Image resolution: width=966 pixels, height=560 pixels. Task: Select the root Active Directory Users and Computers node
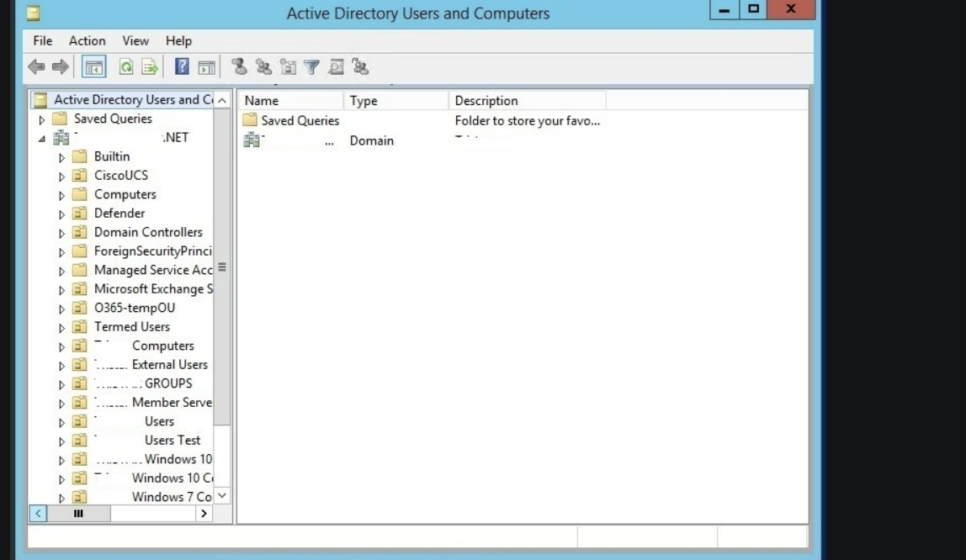point(133,100)
